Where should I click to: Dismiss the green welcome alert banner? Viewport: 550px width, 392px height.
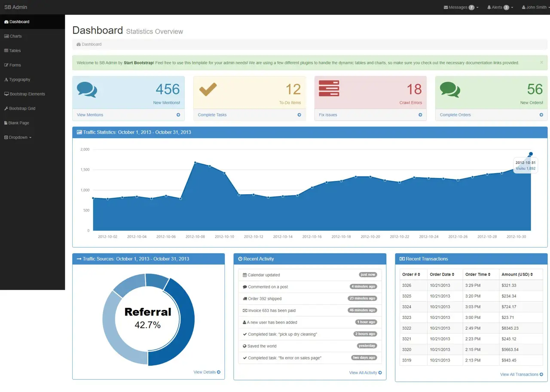pyautogui.click(x=541, y=62)
